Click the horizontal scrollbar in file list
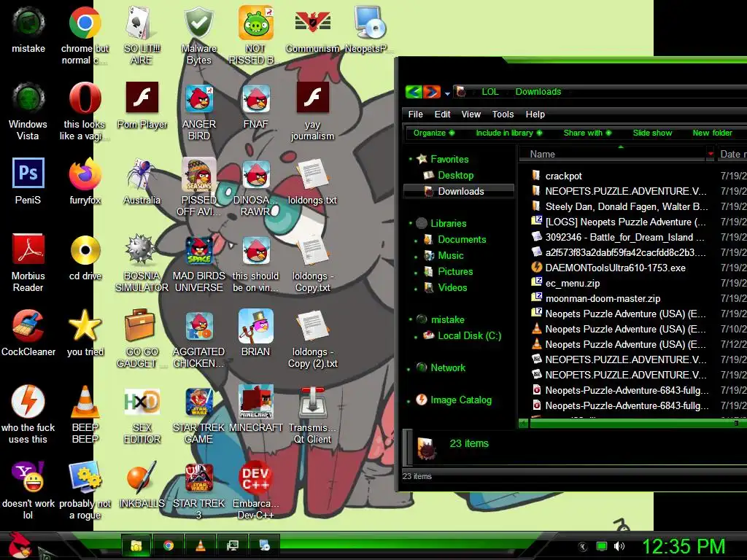This screenshot has width=747, height=560. coord(638,423)
